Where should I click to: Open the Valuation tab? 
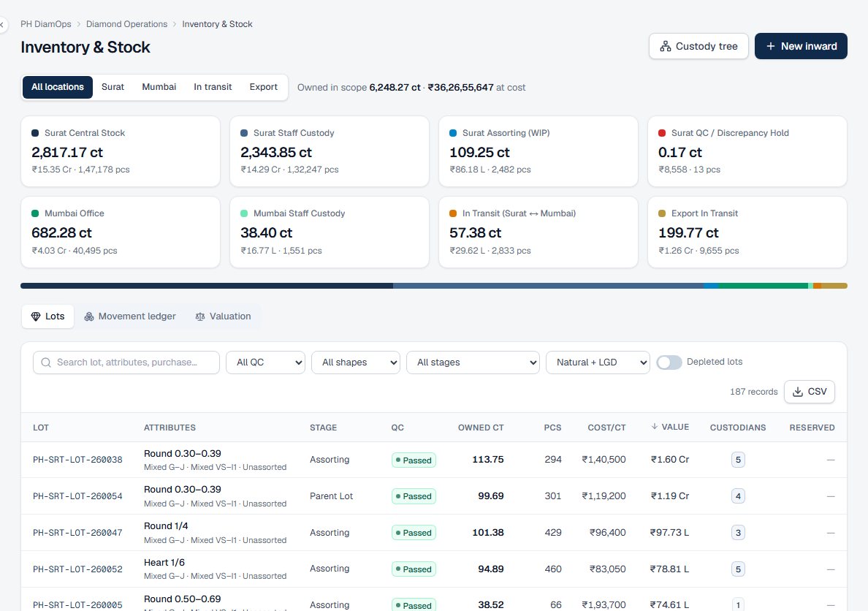coord(223,316)
